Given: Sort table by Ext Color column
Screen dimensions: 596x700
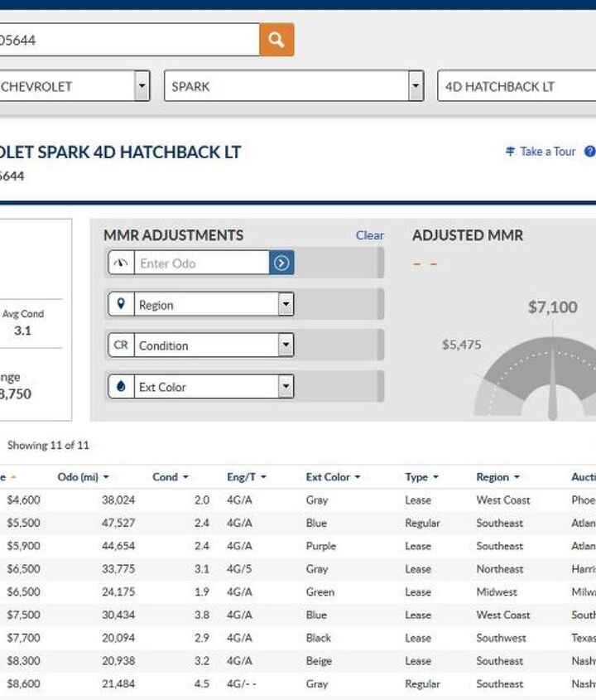Looking at the screenshot, I should pyautogui.click(x=333, y=477).
